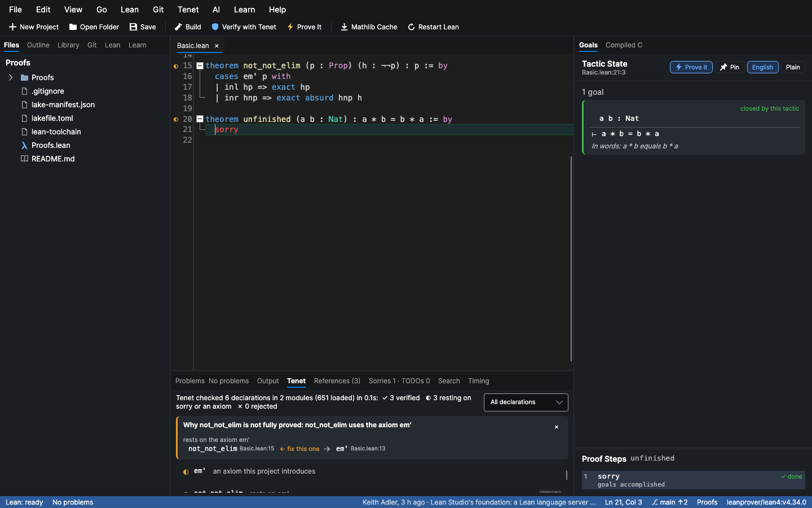Click Prove it button in Tactic State
This screenshot has height=508, width=812.
point(691,67)
